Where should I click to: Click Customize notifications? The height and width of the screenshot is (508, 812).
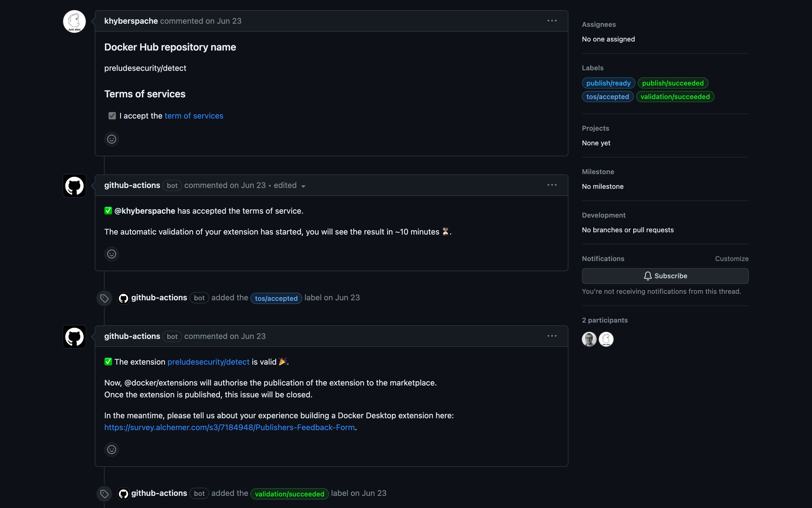pos(731,259)
